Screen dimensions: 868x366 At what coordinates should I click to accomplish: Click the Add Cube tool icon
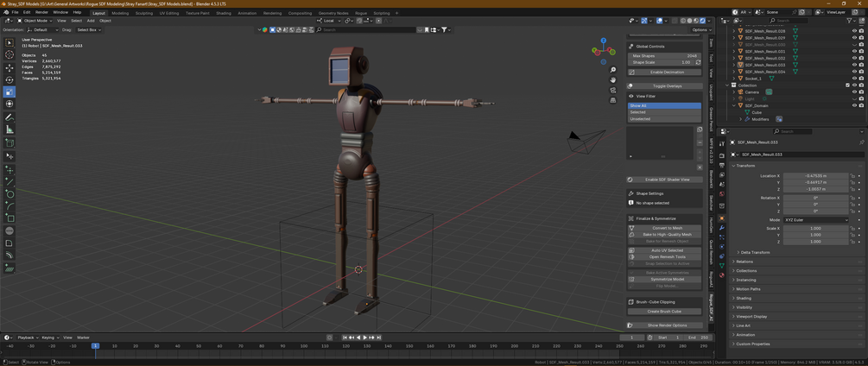click(x=10, y=142)
